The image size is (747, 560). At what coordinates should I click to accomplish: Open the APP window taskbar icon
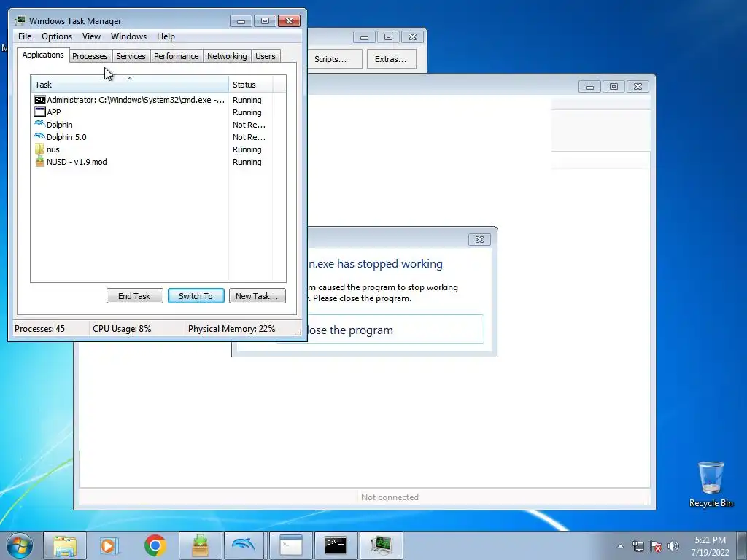tap(290, 545)
